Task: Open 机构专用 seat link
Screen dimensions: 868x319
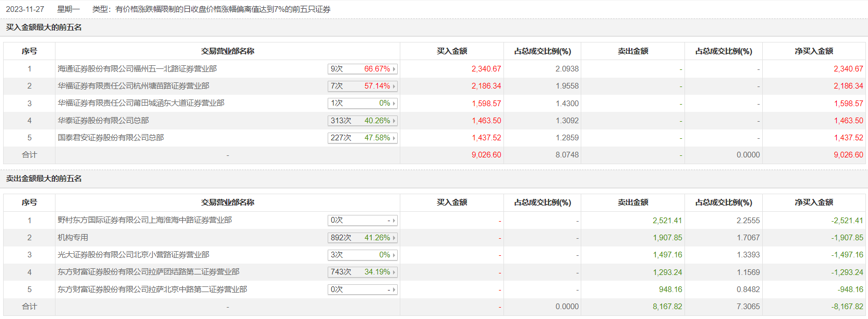Action: pos(73,238)
